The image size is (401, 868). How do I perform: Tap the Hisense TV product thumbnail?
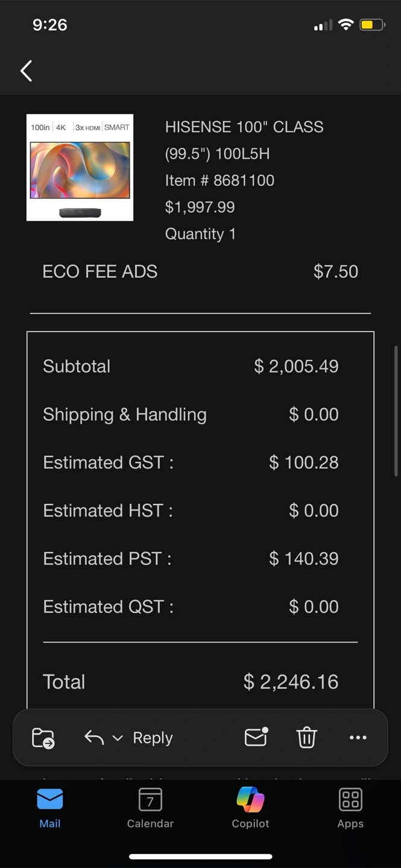coord(80,168)
